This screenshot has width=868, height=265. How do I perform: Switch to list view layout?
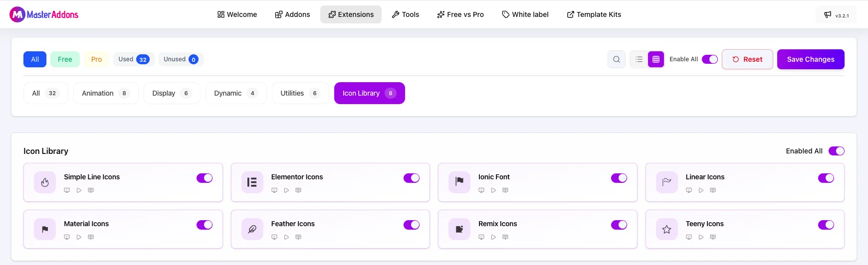click(639, 59)
